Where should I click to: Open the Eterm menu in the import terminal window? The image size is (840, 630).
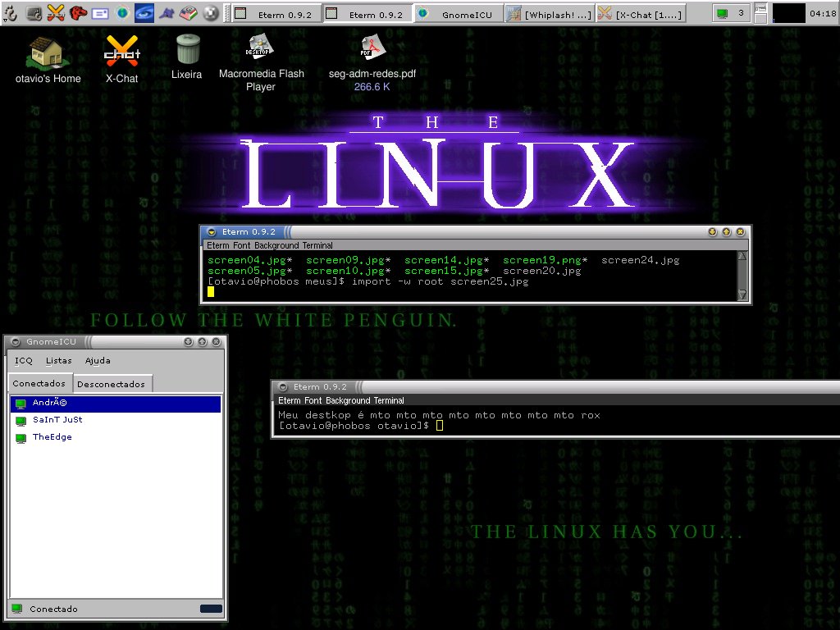tap(217, 245)
